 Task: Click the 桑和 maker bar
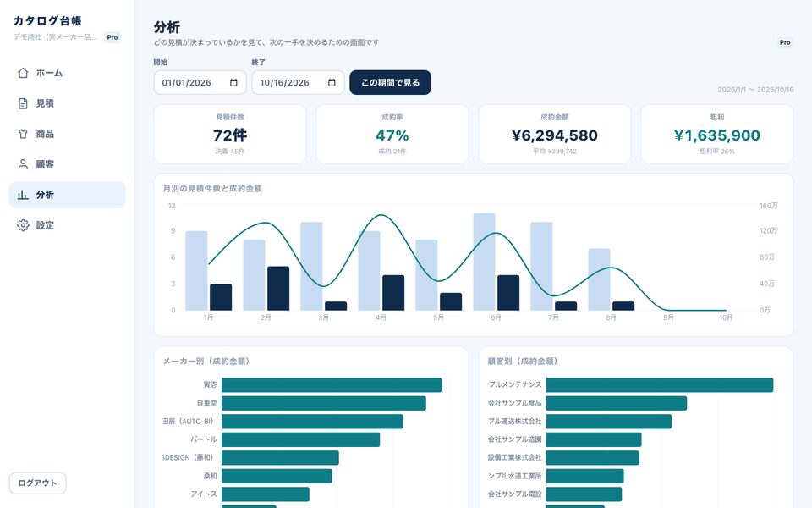click(277, 476)
